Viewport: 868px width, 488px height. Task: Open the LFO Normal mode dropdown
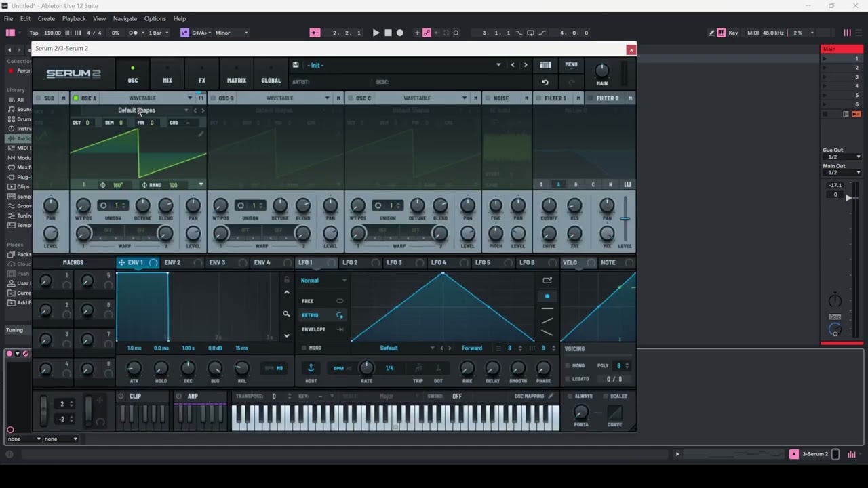[323, 281]
